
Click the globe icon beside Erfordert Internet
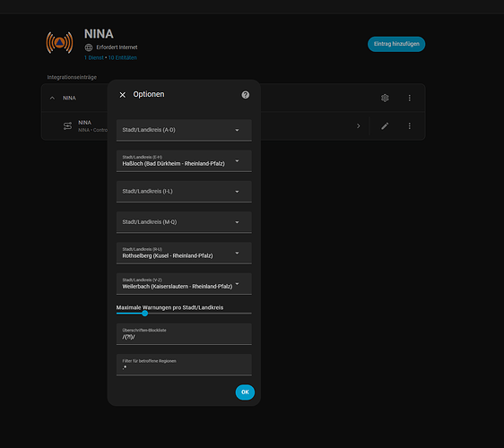coord(89,47)
